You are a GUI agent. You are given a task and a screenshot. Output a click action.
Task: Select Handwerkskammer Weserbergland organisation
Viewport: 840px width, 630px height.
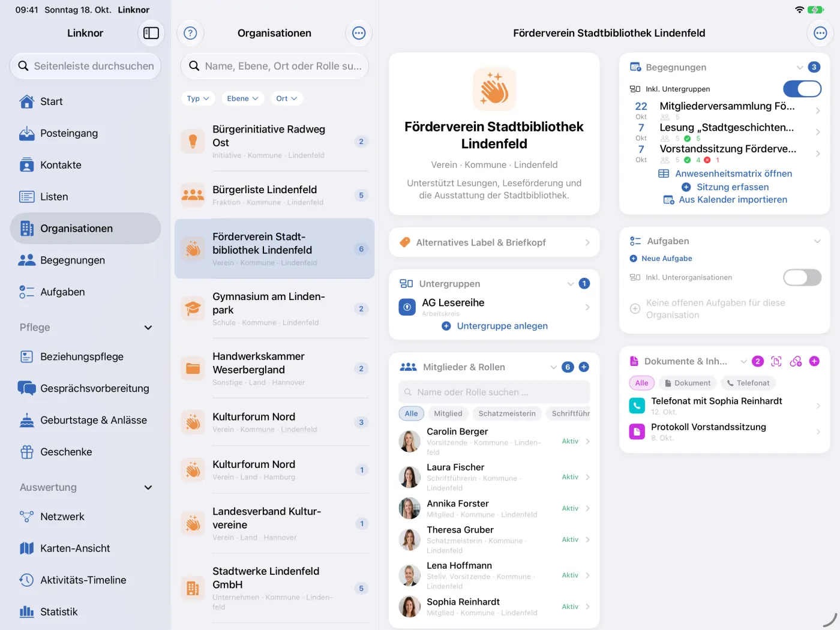coord(275,368)
